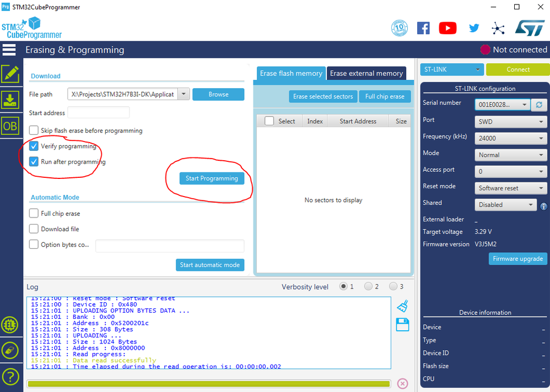Open the Access port dropdown

(x=511, y=171)
